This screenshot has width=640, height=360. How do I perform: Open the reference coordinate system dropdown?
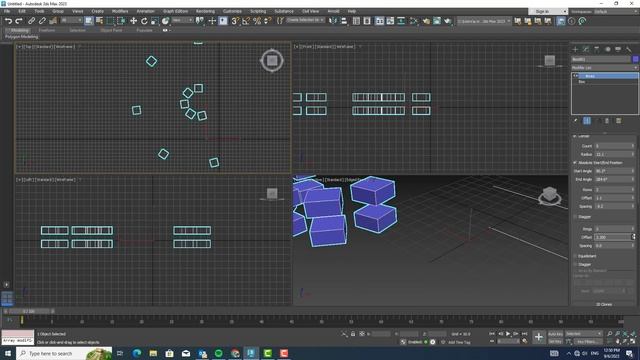182,20
